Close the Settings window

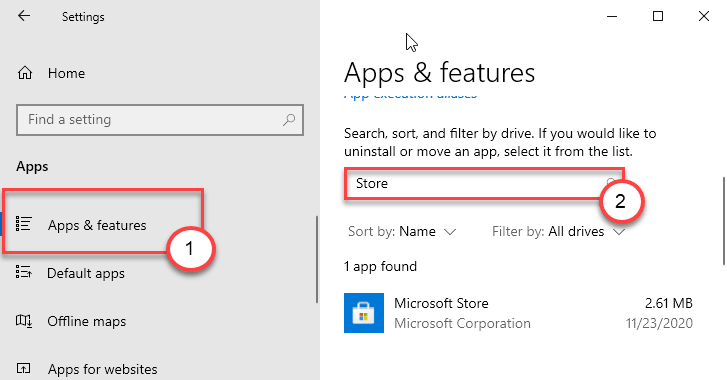pos(703,16)
